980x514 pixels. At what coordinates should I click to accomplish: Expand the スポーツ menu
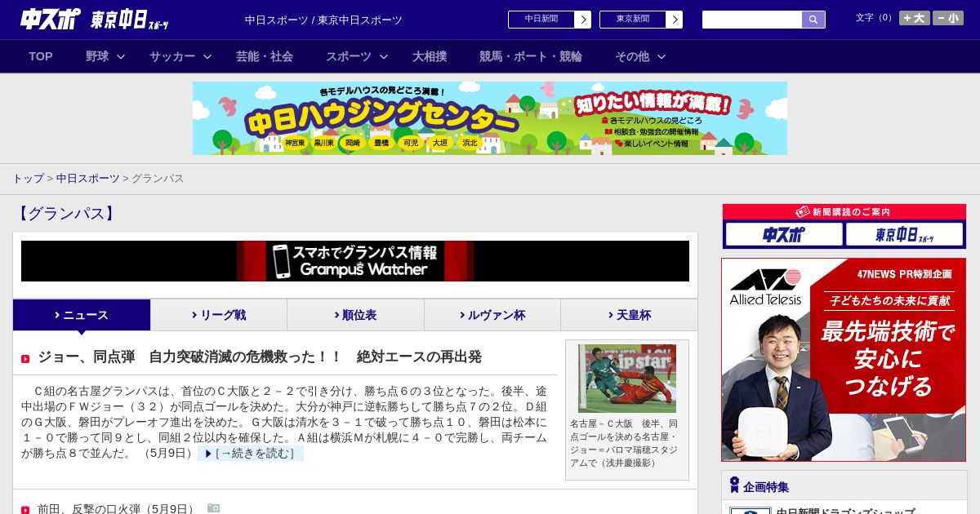click(x=357, y=56)
